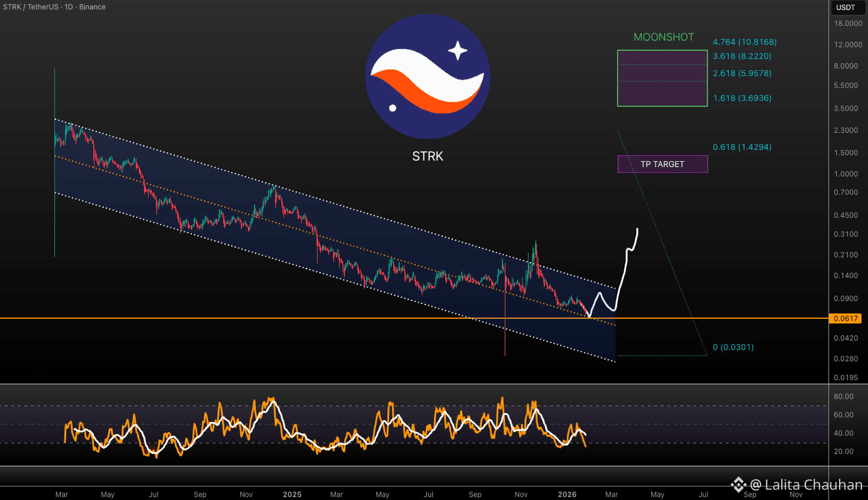Click the 2025 marker on the time axis
Screen dimensions: 868x500
click(292, 495)
